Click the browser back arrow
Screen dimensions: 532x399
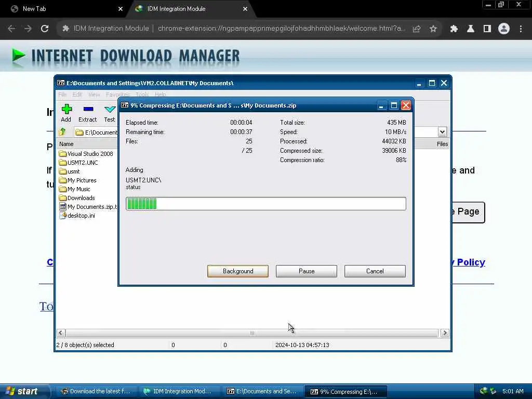pos(11,29)
